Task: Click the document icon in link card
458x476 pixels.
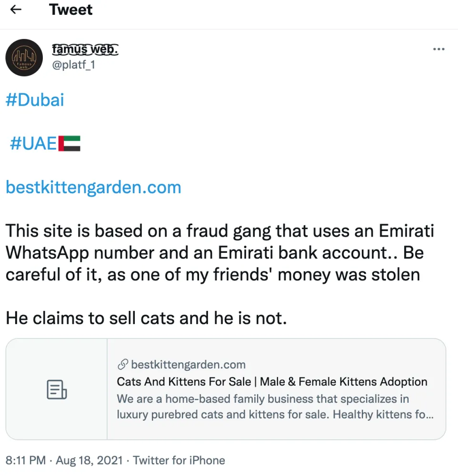Action: (x=57, y=389)
